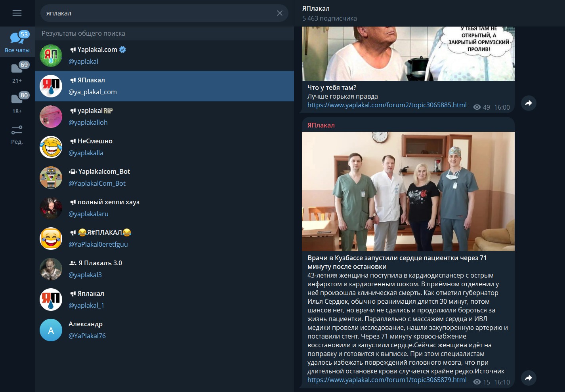Open the @yaplakalloh channel result
The height and width of the screenshot is (392, 565).
click(x=164, y=116)
